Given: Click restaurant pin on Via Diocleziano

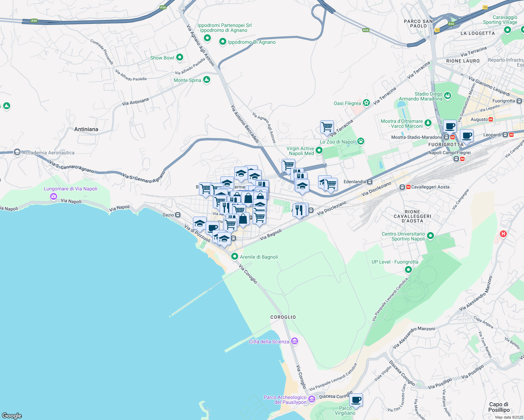Looking at the screenshot, I should (299, 210).
